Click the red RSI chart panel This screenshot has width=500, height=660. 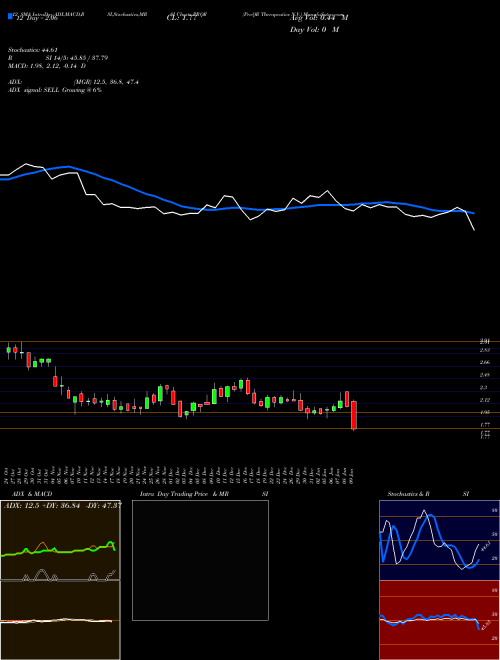(439, 620)
